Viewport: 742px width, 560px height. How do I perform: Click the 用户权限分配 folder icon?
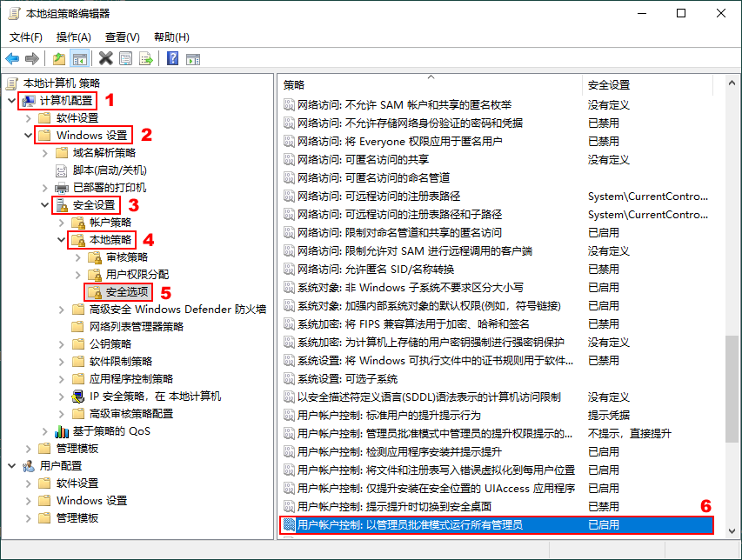(95, 275)
